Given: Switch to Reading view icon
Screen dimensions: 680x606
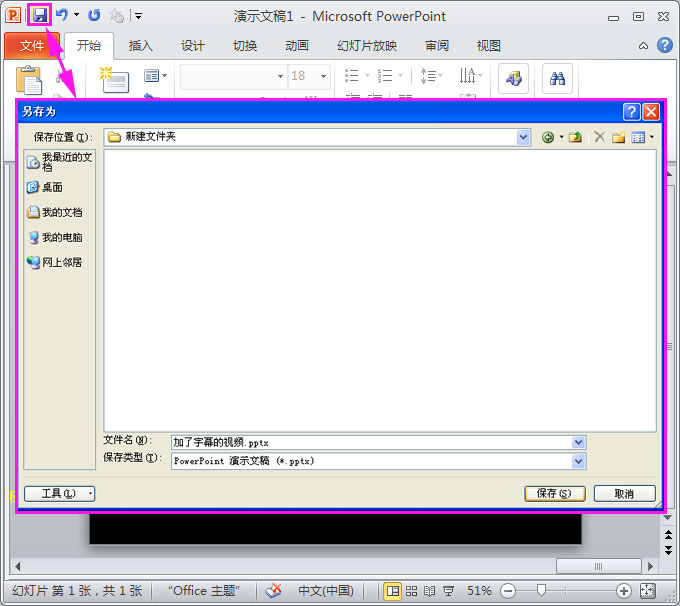Looking at the screenshot, I should point(429,591).
